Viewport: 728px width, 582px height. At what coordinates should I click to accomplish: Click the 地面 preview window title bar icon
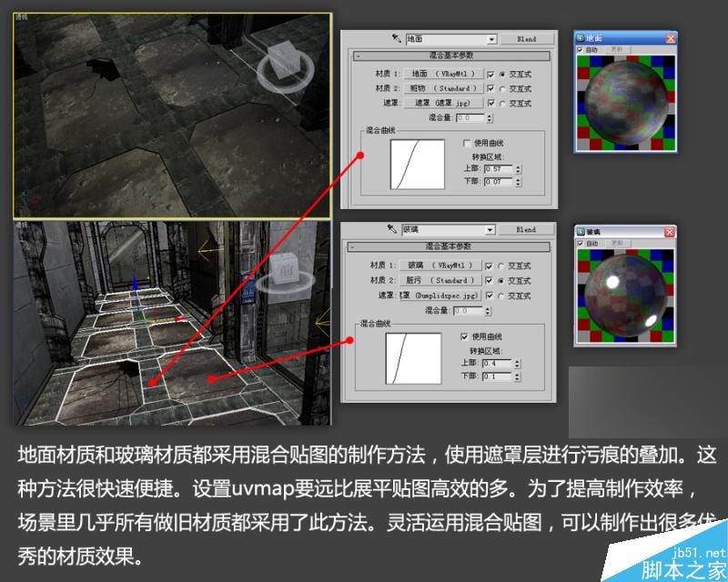pyautogui.click(x=581, y=37)
